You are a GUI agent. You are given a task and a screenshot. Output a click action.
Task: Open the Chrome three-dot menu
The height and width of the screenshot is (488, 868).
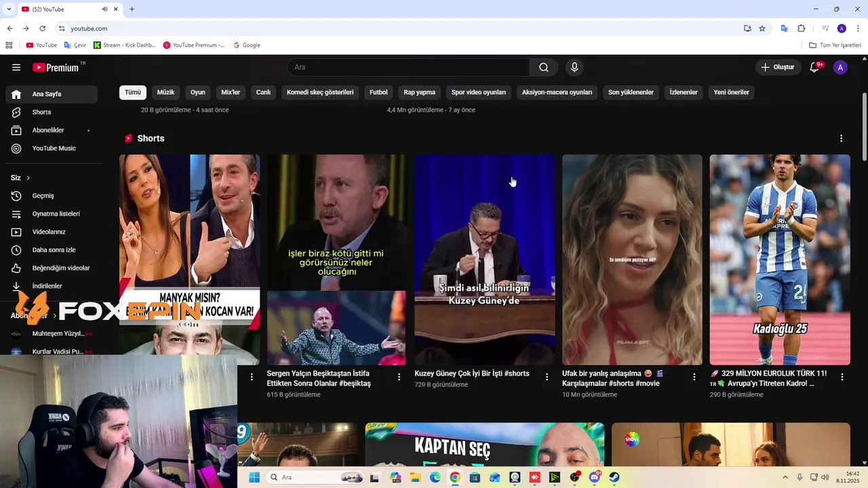(857, 28)
